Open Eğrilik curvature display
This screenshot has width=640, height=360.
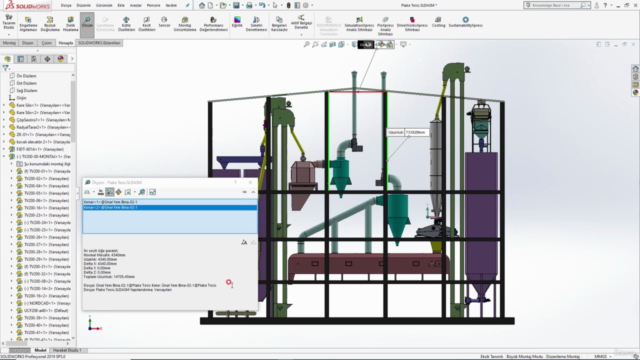point(237,22)
